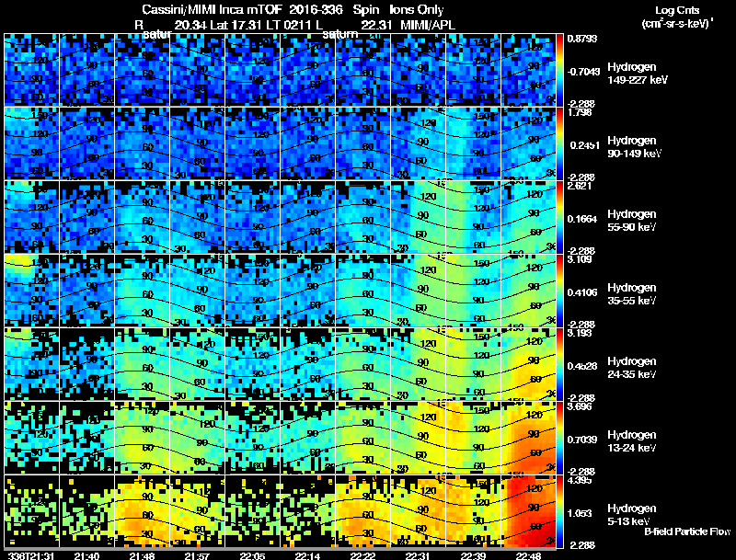Click the 'B-field Particle Flow' caption

click(687, 531)
